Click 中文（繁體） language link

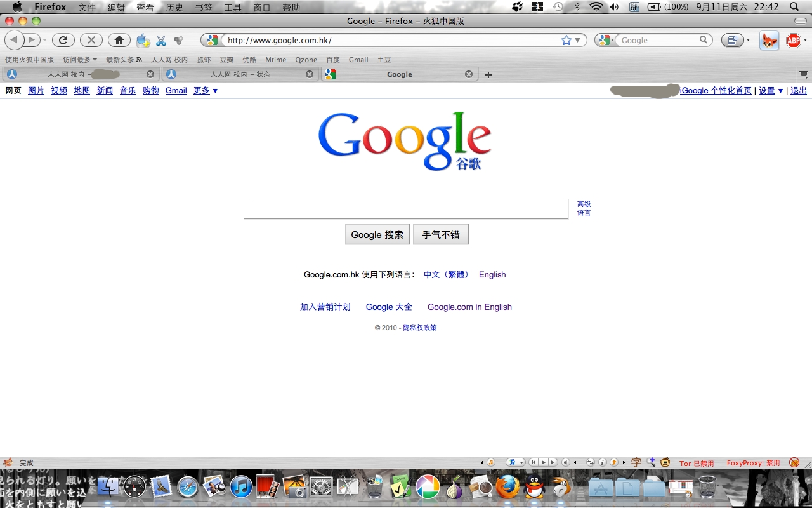(x=447, y=274)
